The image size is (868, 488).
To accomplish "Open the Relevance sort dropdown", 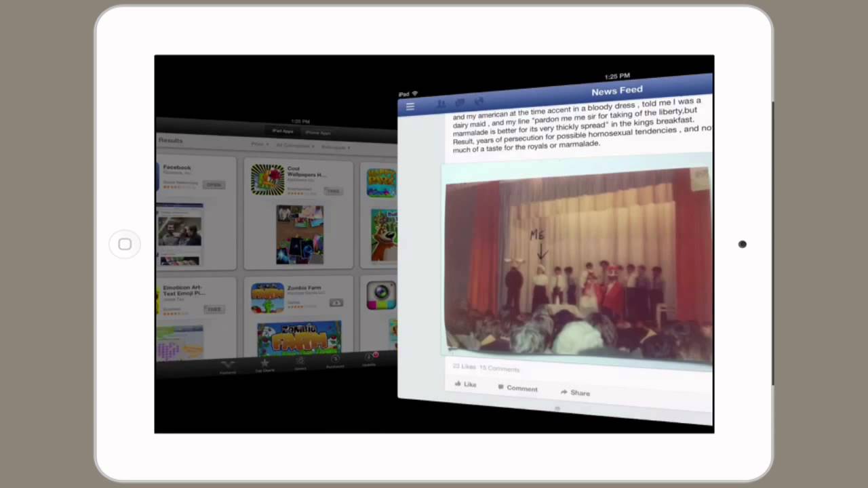I will (x=335, y=147).
